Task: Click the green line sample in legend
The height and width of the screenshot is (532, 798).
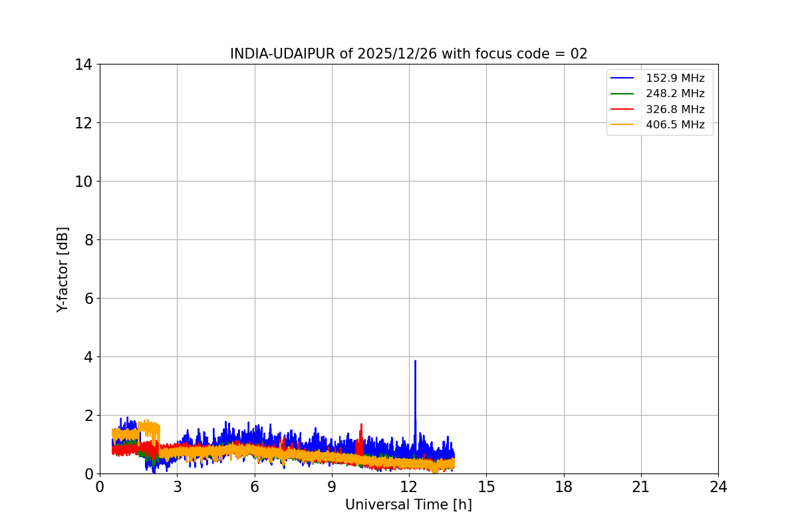Action: point(623,94)
